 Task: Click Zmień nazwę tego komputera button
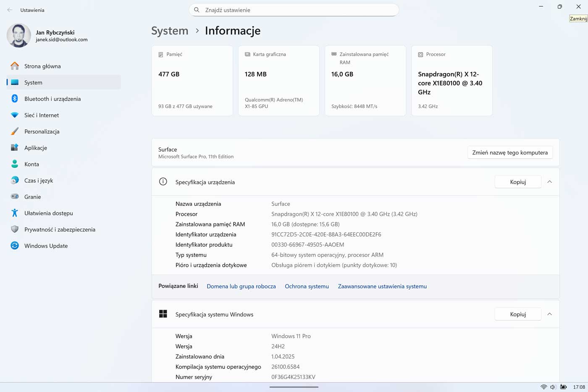tap(510, 153)
